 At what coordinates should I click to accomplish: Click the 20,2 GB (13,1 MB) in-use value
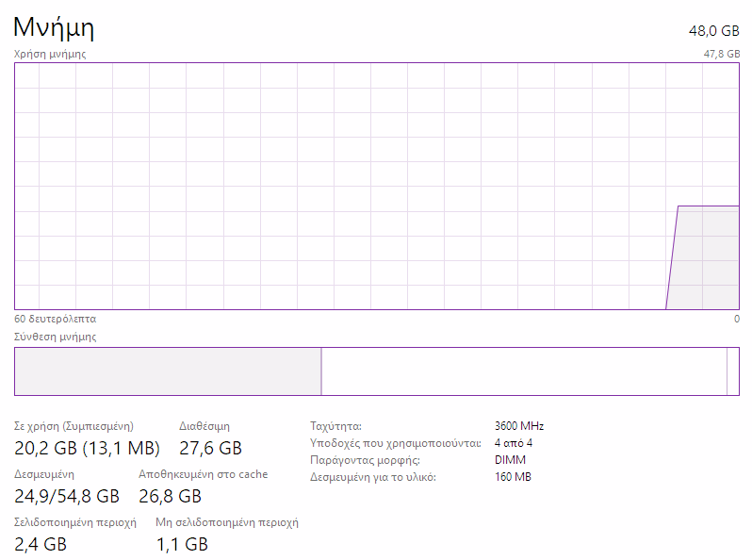click(87, 448)
